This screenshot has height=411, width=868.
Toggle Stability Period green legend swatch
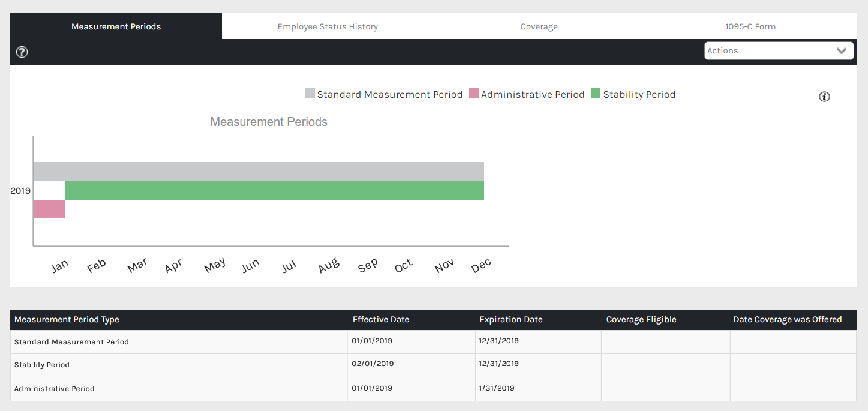596,94
